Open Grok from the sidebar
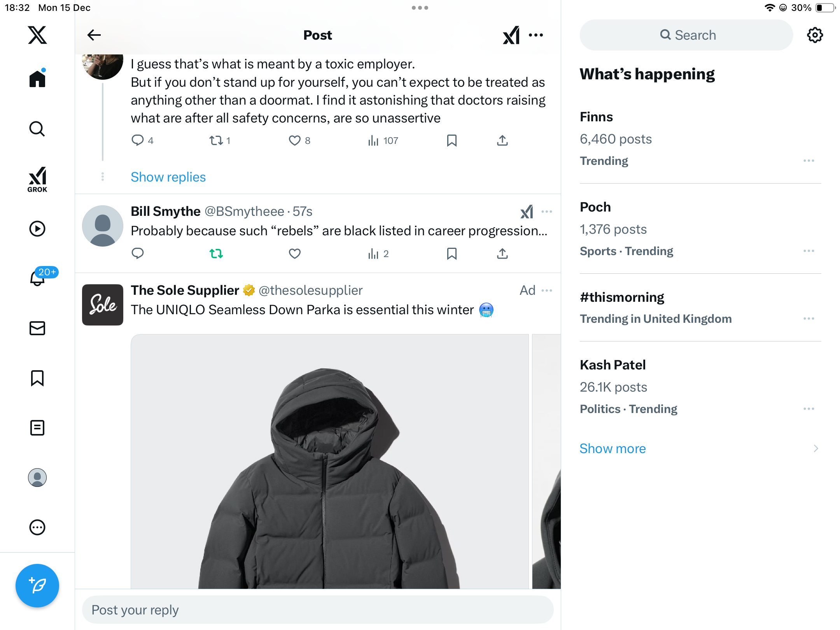 pyautogui.click(x=37, y=179)
